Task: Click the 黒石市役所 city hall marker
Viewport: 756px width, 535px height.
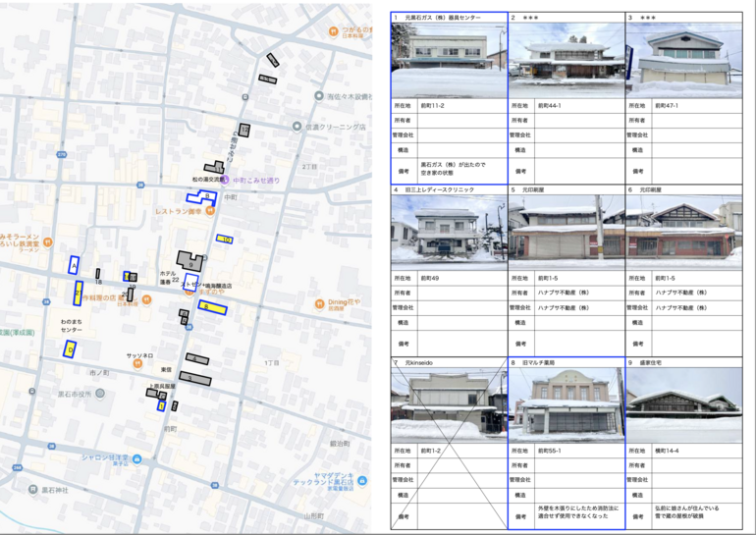Action: tap(97, 395)
